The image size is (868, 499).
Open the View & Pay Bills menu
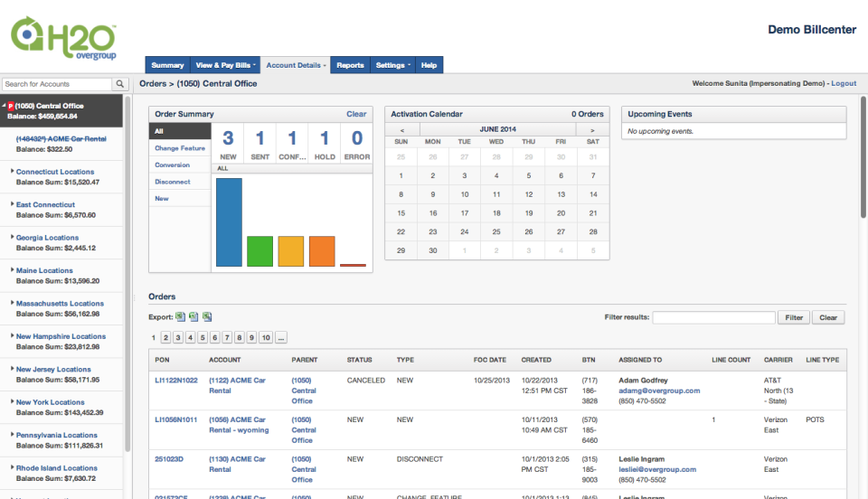225,65
